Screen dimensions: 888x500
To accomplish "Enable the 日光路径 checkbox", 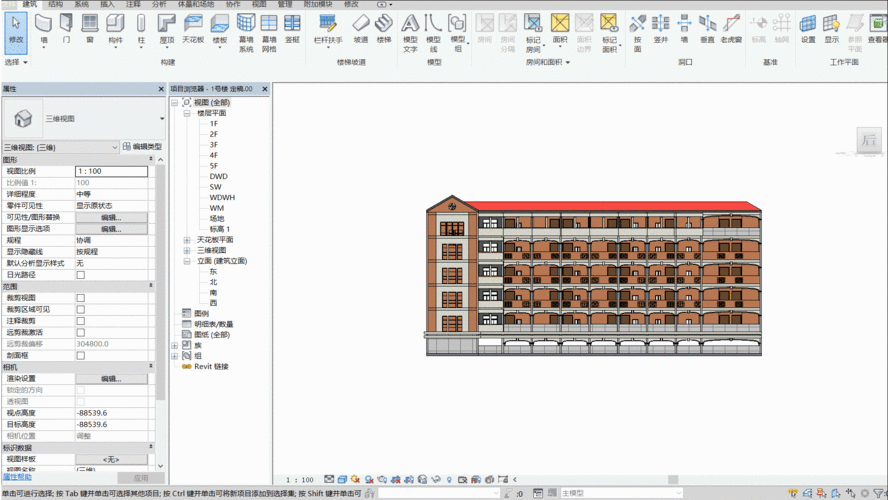I will pos(81,275).
